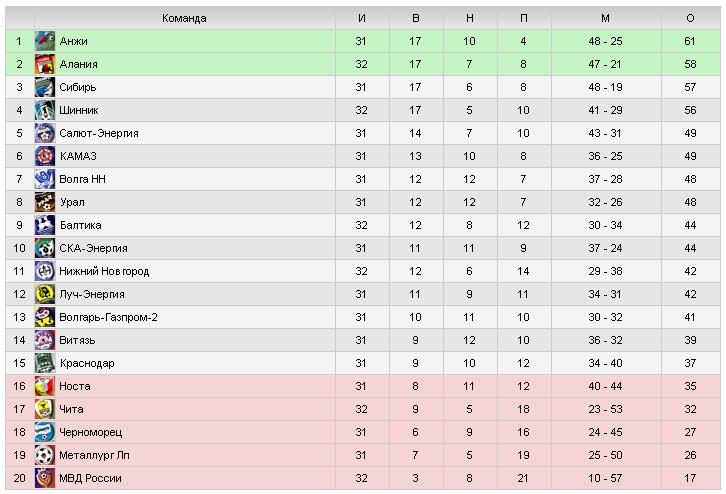The image size is (726, 494).
Task: Click the КАМАЗ club emblem icon
Action: coord(44,156)
